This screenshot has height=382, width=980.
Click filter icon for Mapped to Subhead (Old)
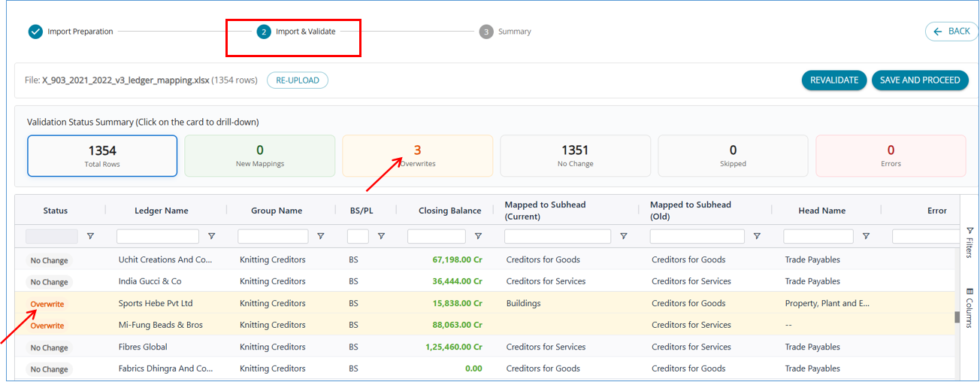point(757,236)
